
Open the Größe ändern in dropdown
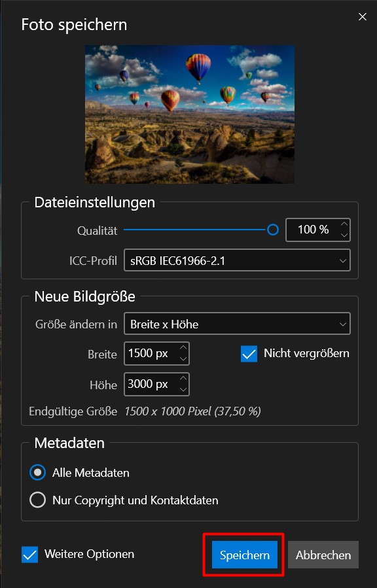click(x=237, y=324)
